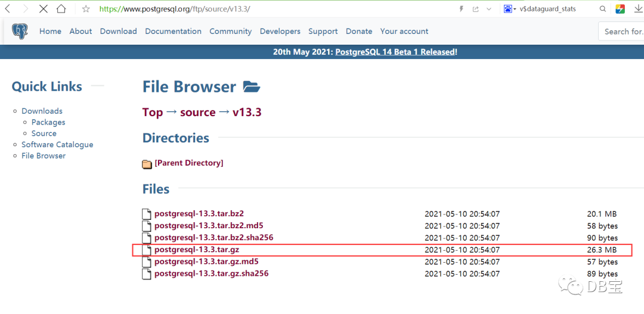Open PostgreSQL 14 Beta 1 Released link
The height and width of the screenshot is (314, 644).
coord(395,52)
